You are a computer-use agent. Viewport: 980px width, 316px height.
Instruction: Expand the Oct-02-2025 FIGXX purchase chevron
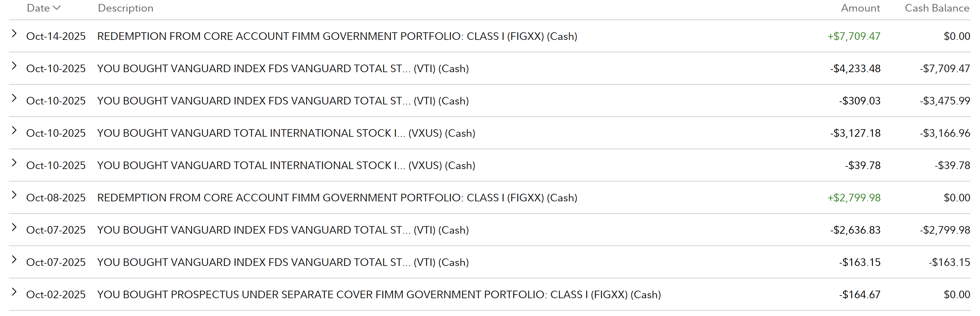tap(14, 292)
